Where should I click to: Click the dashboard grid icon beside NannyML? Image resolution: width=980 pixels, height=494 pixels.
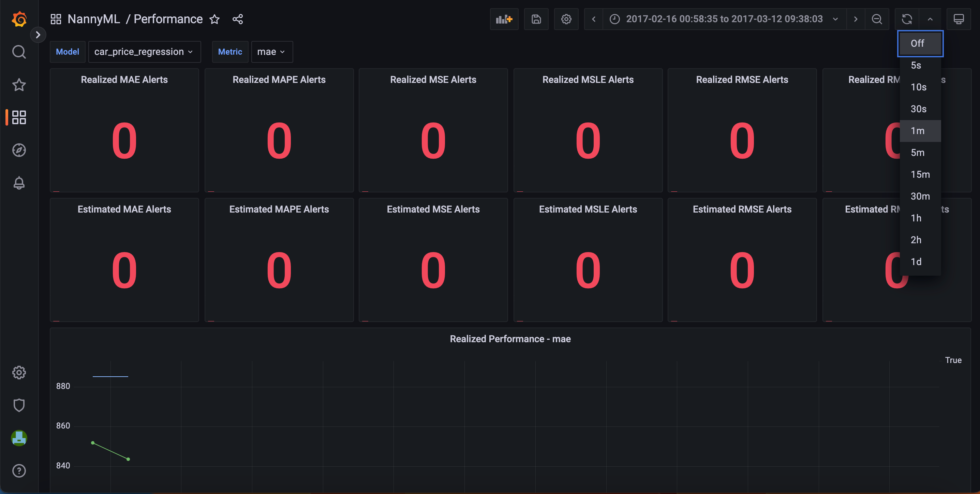pyautogui.click(x=56, y=19)
